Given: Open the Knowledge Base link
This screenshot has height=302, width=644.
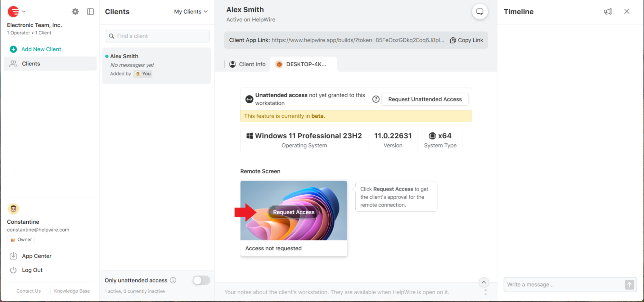Looking at the screenshot, I should click(x=72, y=291).
